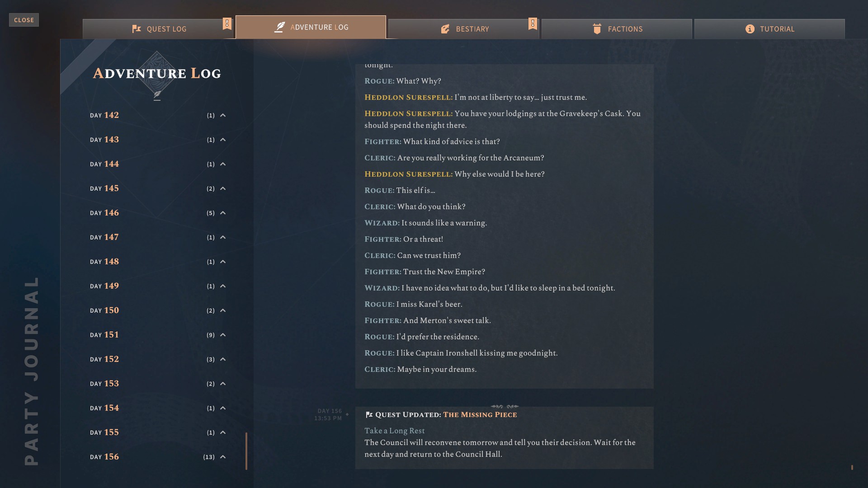Click the Bestiary exclamation alert badge
The image size is (868, 488).
533,23
